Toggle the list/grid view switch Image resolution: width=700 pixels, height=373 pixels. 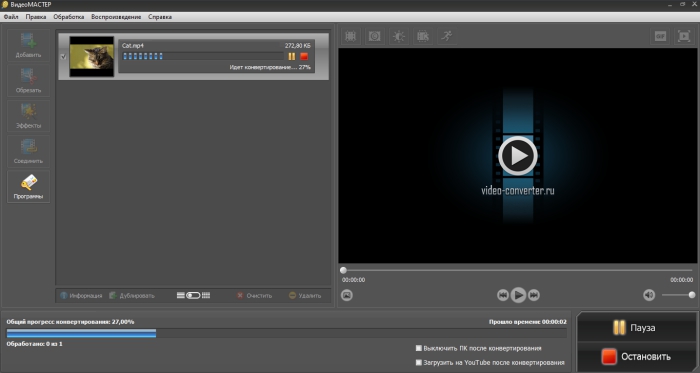(x=193, y=295)
